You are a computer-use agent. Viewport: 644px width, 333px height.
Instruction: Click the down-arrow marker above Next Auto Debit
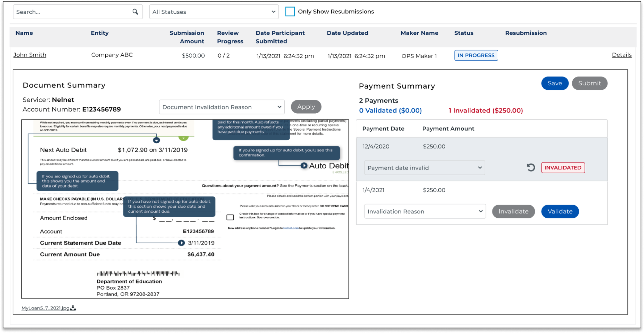pyautogui.click(x=156, y=140)
